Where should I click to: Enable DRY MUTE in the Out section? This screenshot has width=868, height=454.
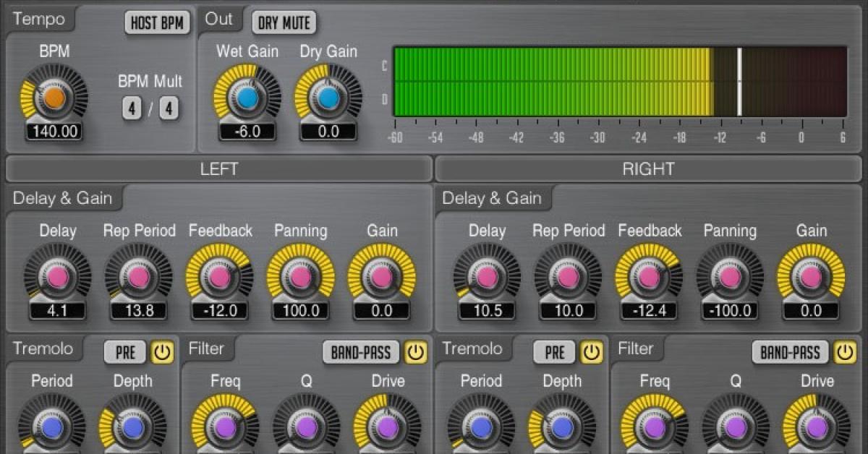[284, 22]
